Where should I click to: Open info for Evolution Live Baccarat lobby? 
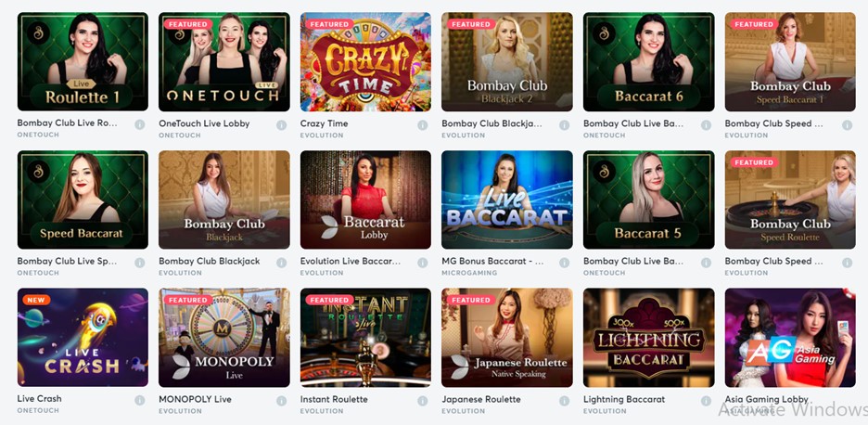(422, 262)
